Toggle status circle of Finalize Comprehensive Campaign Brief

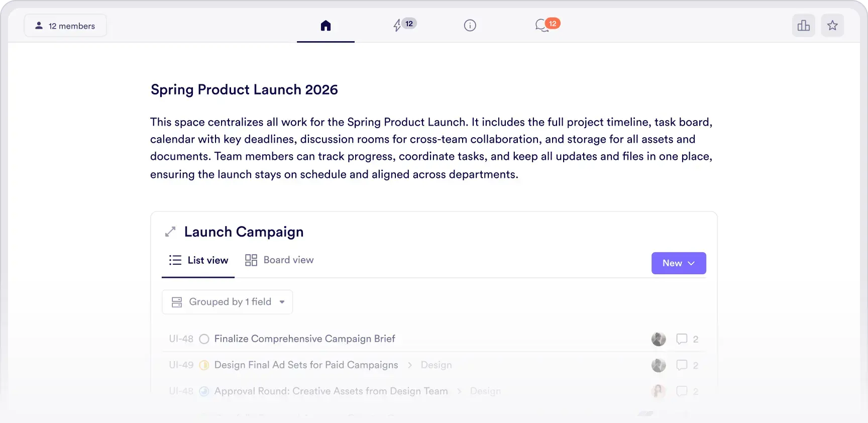click(x=204, y=339)
